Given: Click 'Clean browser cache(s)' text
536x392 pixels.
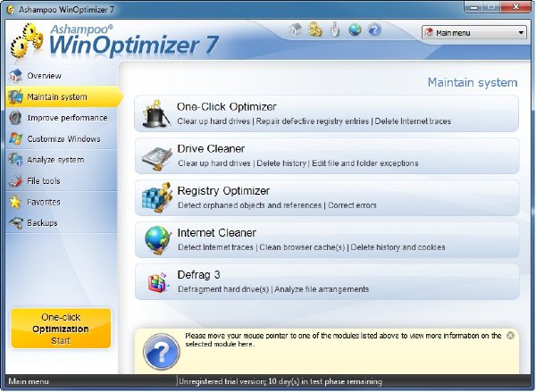Looking at the screenshot, I should pos(302,247).
